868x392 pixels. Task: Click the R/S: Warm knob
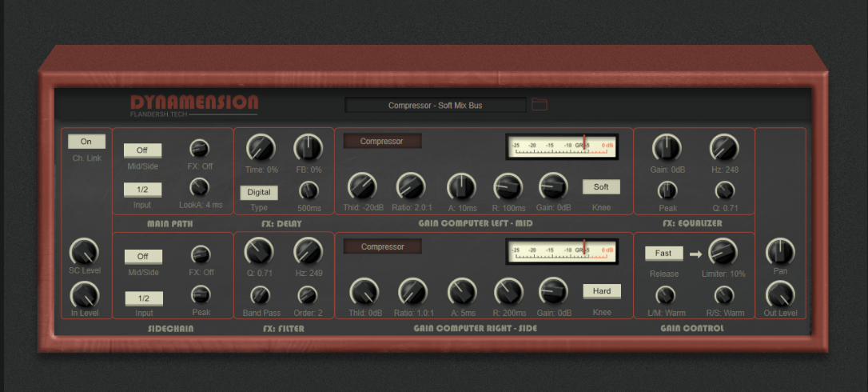724,295
